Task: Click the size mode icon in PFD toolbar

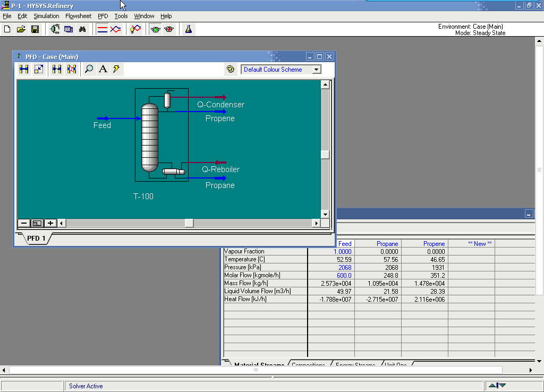Action: pyautogui.click(x=38, y=69)
